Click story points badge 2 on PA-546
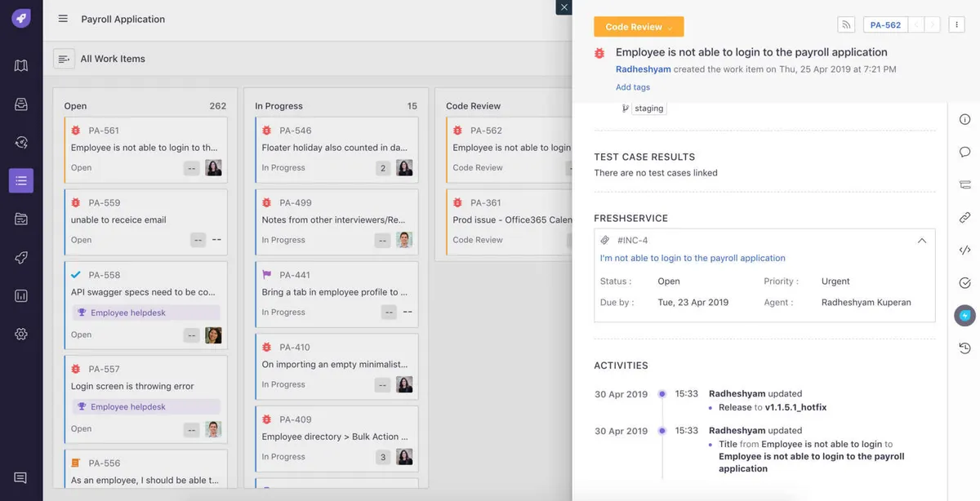980x501 pixels. [383, 168]
